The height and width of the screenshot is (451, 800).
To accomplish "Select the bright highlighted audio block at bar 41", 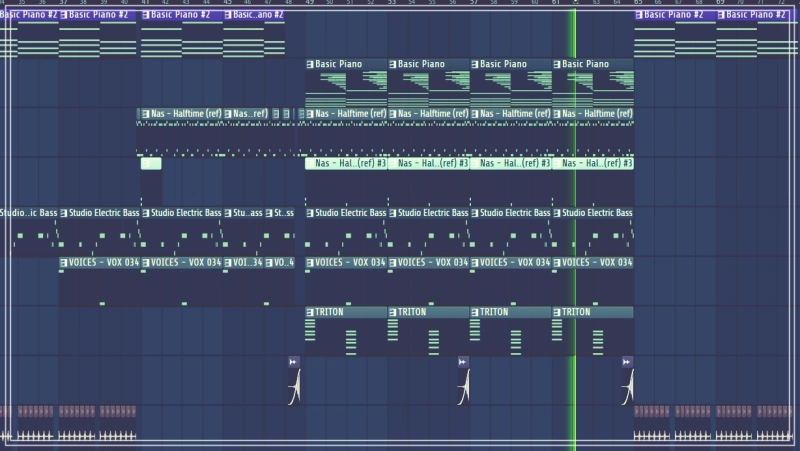I will click(151, 163).
